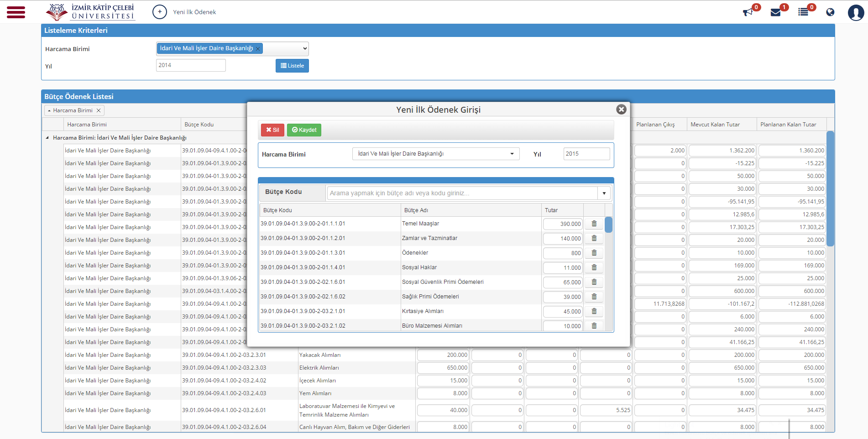
Task: Click the dialog Tutar column header
Action: (x=562, y=210)
